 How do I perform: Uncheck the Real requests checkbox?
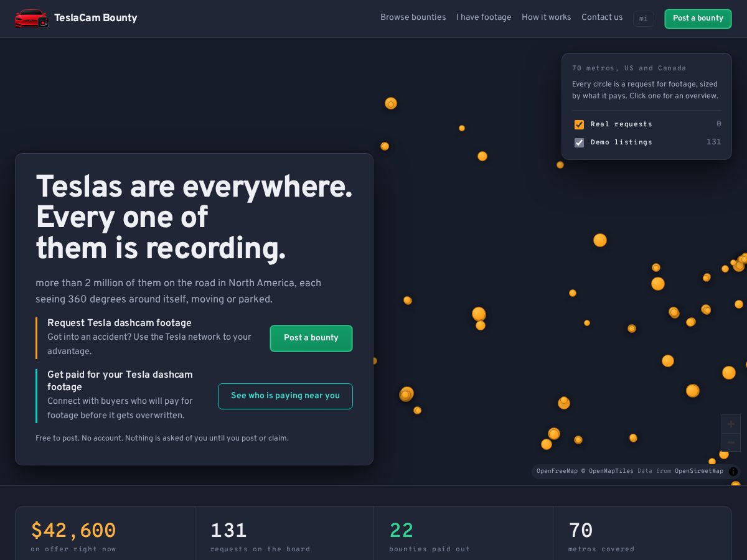[x=579, y=124]
